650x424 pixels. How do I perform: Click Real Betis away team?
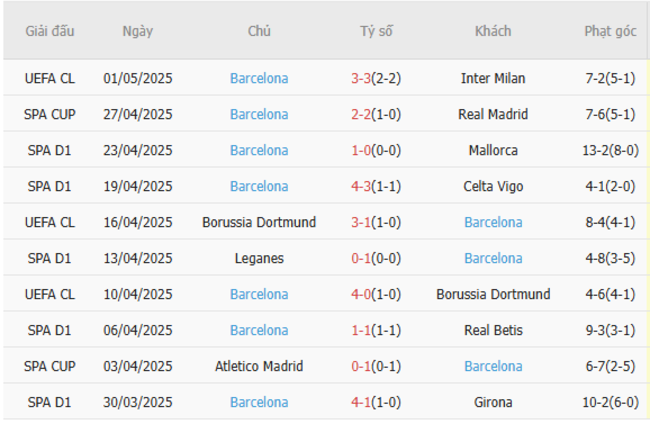click(493, 330)
